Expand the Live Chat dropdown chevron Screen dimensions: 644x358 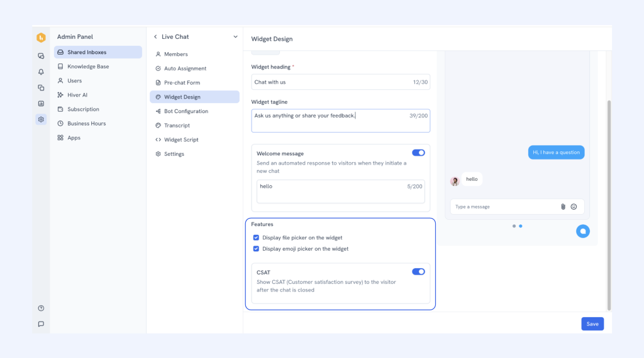coord(235,37)
